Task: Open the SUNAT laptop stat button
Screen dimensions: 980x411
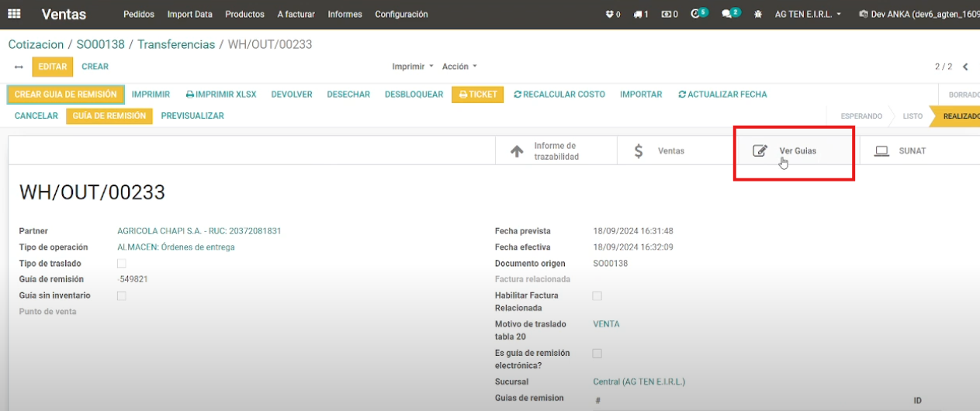Action: [x=902, y=151]
